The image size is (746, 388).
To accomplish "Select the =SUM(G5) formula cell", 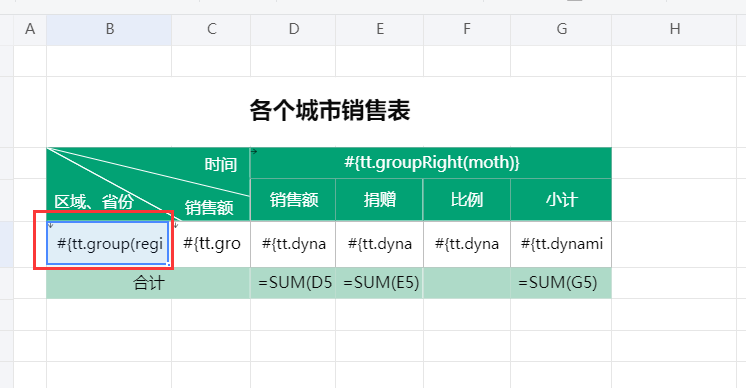I will pyautogui.click(x=561, y=283).
